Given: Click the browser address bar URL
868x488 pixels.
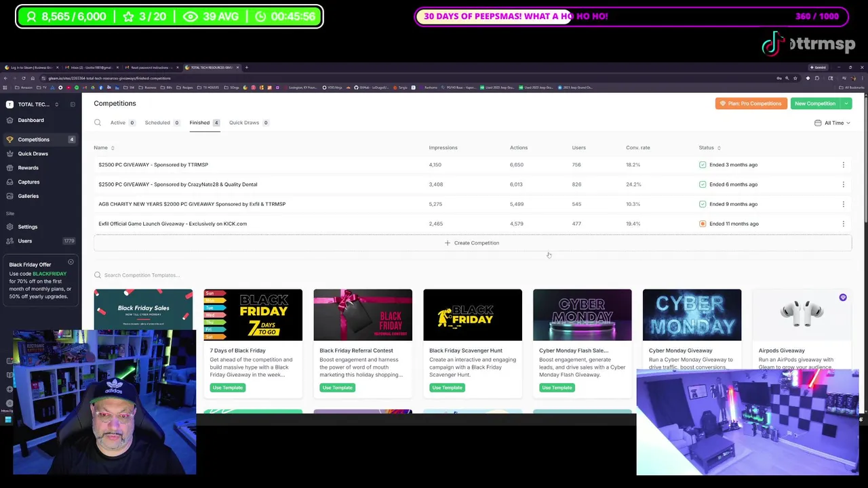Looking at the screenshot, I should (x=108, y=78).
